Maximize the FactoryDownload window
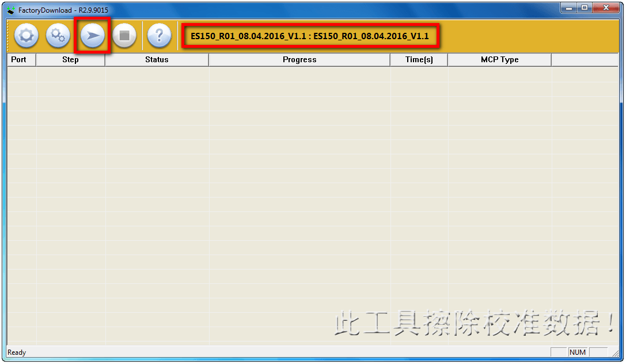The width and height of the screenshot is (626, 364). 585,8
